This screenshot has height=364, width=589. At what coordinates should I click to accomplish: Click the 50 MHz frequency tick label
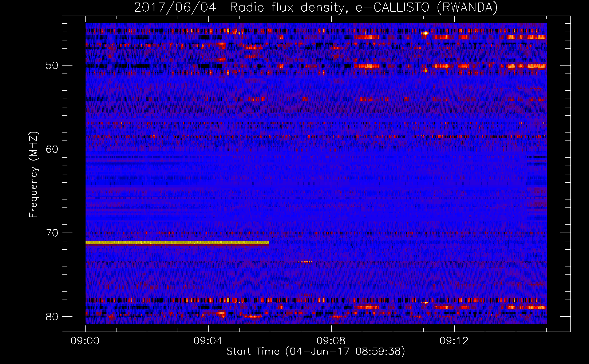click(x=52, y=66)
